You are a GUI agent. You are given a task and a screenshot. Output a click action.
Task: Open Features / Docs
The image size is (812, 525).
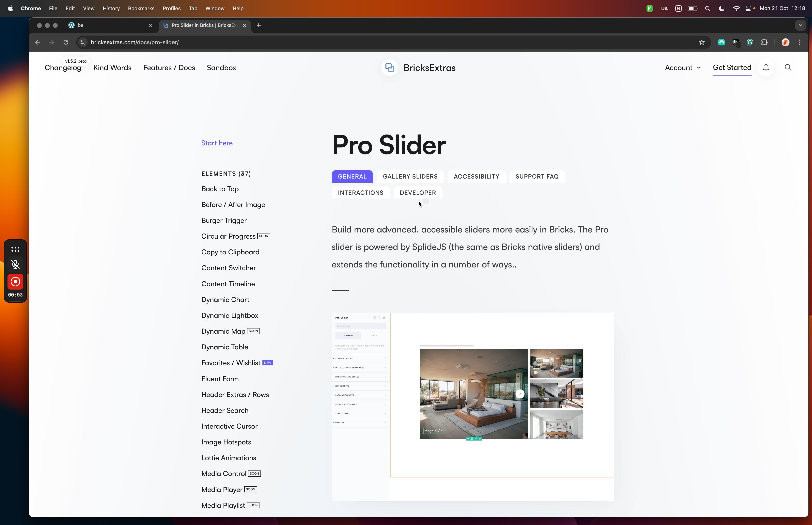[x=169, y=68]
